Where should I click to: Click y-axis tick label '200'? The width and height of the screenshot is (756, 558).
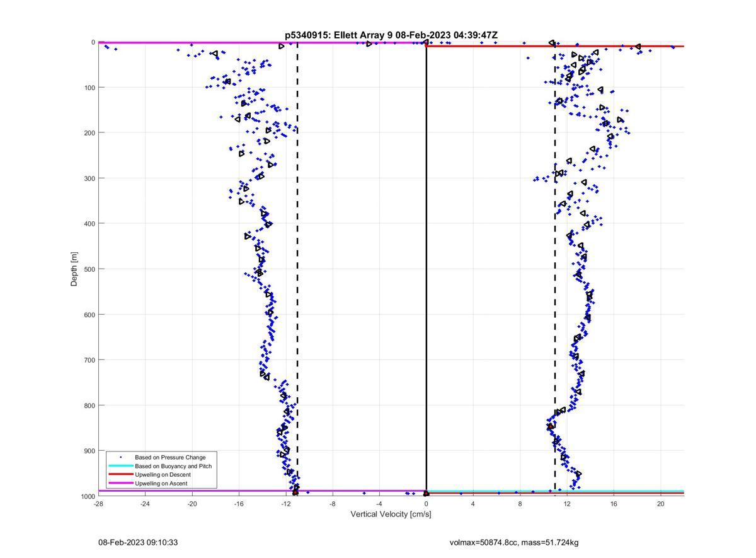(89, 133)
